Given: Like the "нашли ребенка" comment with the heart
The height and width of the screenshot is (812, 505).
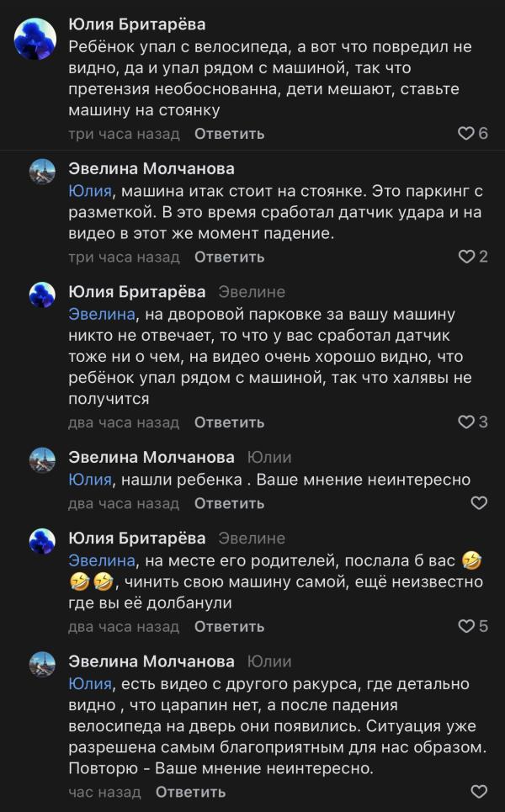Looking at the screenshot, I should point(479,503).
